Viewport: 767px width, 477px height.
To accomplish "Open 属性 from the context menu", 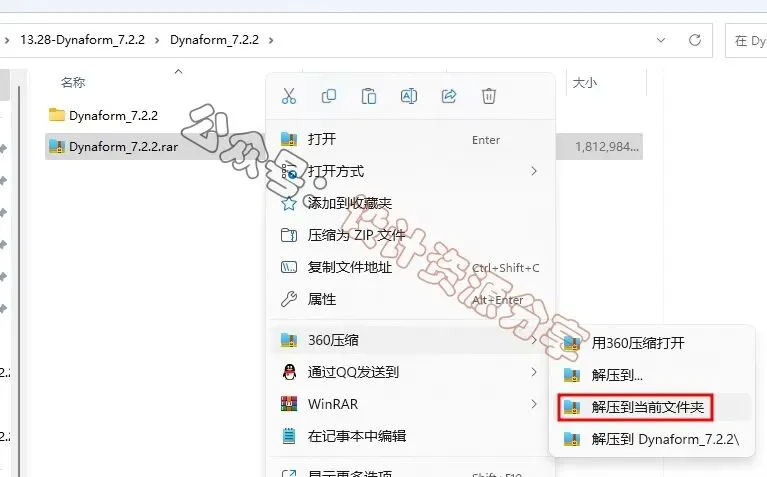I will tap(410, 299).
